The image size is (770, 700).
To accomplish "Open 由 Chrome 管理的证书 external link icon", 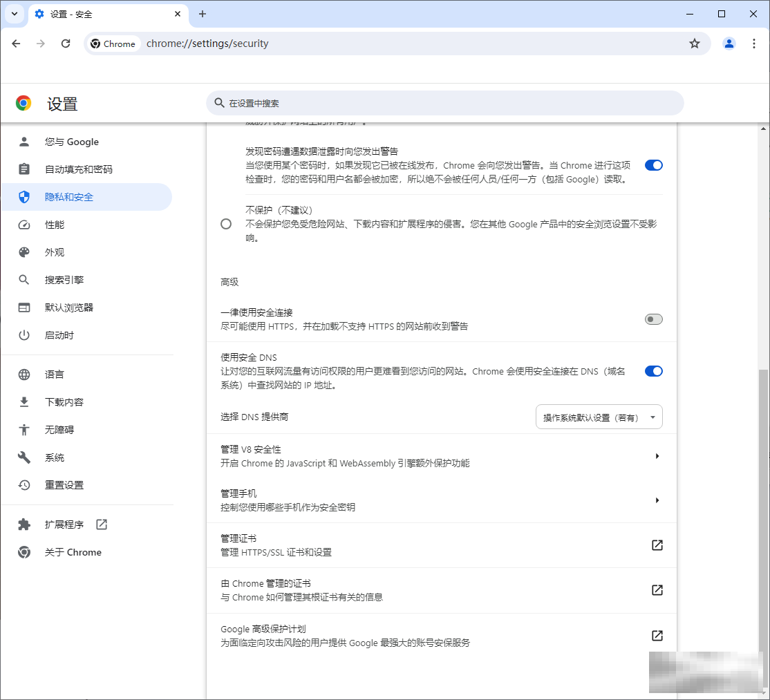I will pyautogui.click(x=657, y=590).
